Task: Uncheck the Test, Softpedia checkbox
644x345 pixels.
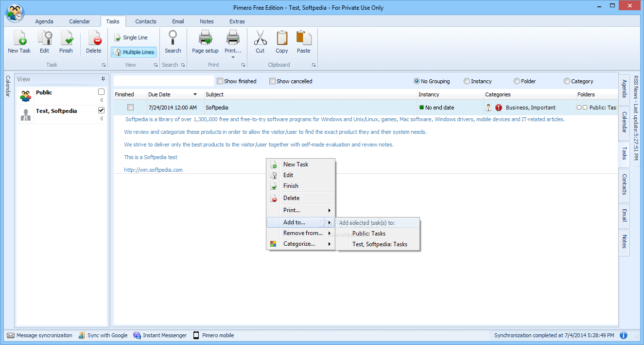Action: 101,110
